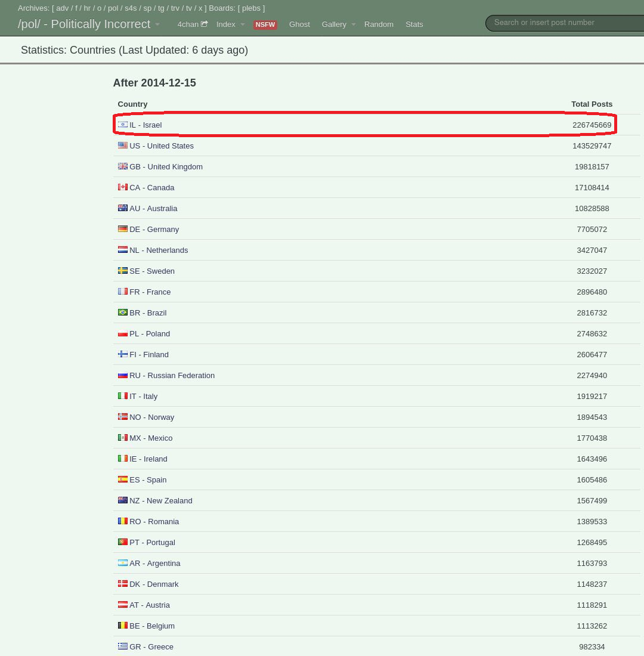Screen dimensions: 644x656
Task: Click the Italy flag icon
Action: 123,396
